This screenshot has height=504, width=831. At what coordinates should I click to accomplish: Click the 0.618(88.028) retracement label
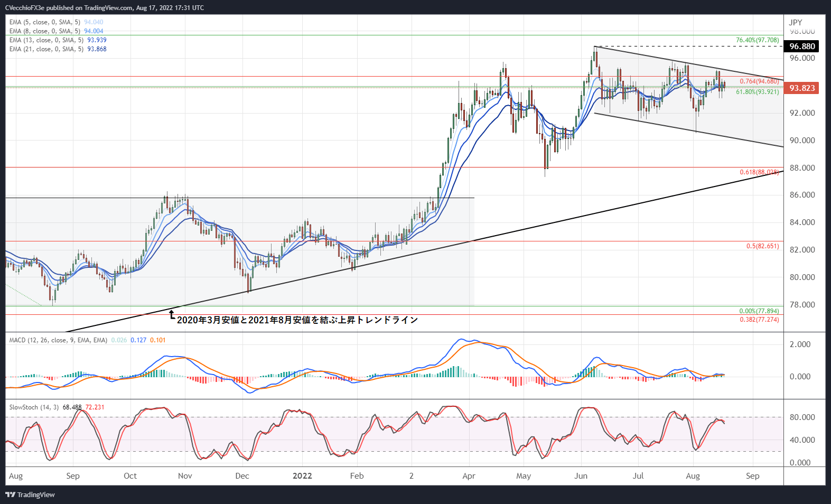[759, 172]
